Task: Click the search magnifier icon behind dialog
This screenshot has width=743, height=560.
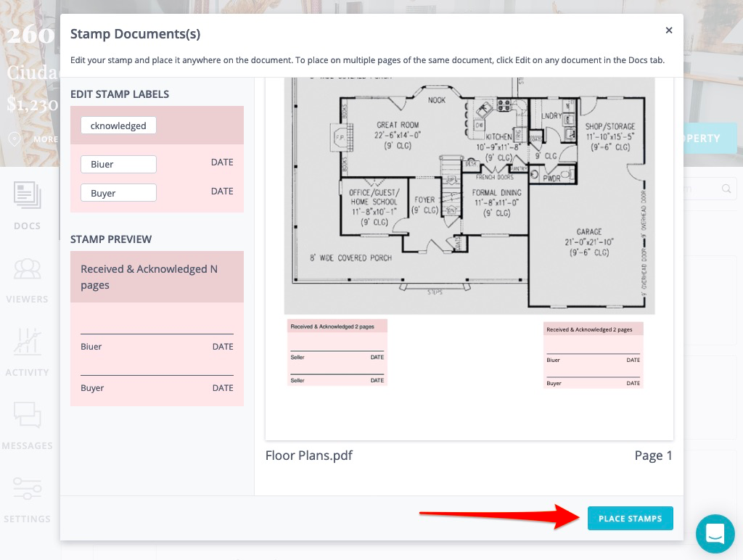Action: [x=726, y=189]
